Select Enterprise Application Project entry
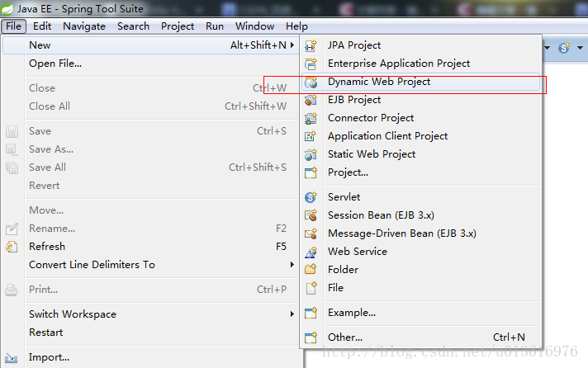588x368 pixels. [420, 64]
